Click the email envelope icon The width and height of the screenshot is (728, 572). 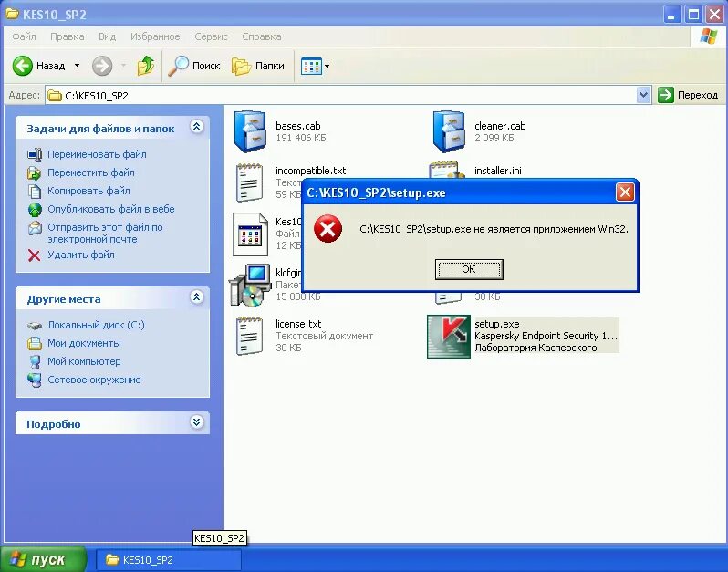point(35,228)
